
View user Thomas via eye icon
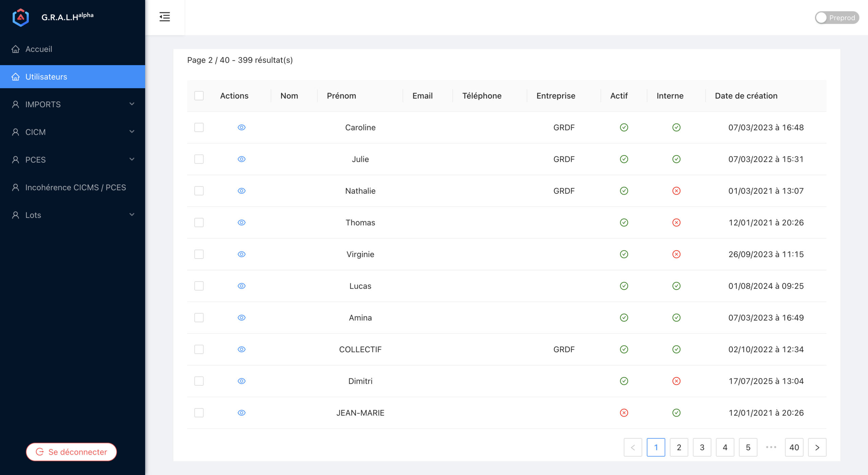(x=241, y=223)
